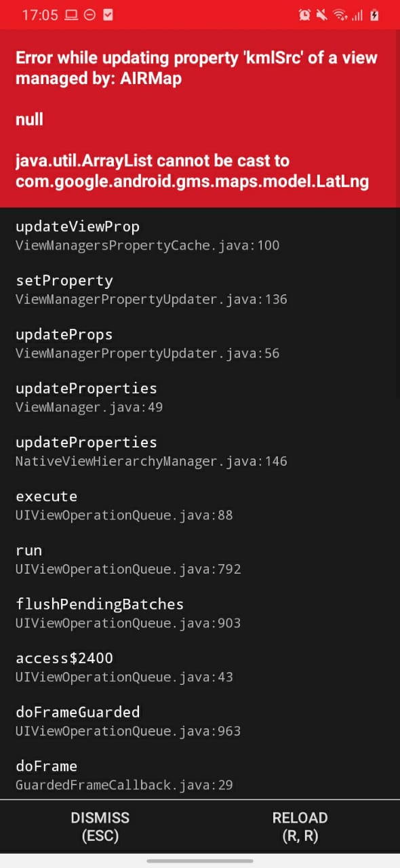Tap the 17:05 clock in status bar
This screenshot has height=868, width=400.
(41, 14)
